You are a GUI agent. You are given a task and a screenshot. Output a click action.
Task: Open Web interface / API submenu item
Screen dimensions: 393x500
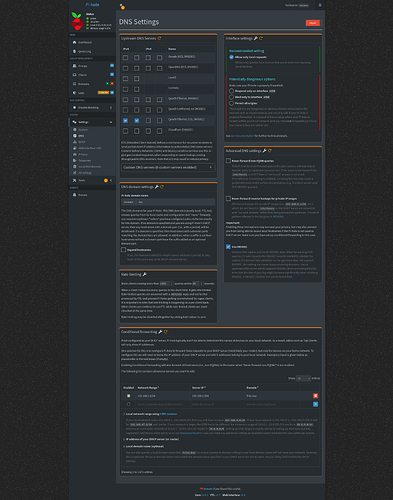(92, 148)
